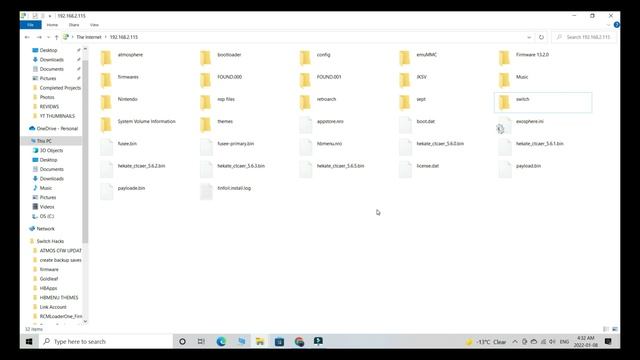Viewport: 640px width, 360px height.
Task: Open the View ribbon tab
Action: click(94, 25)
